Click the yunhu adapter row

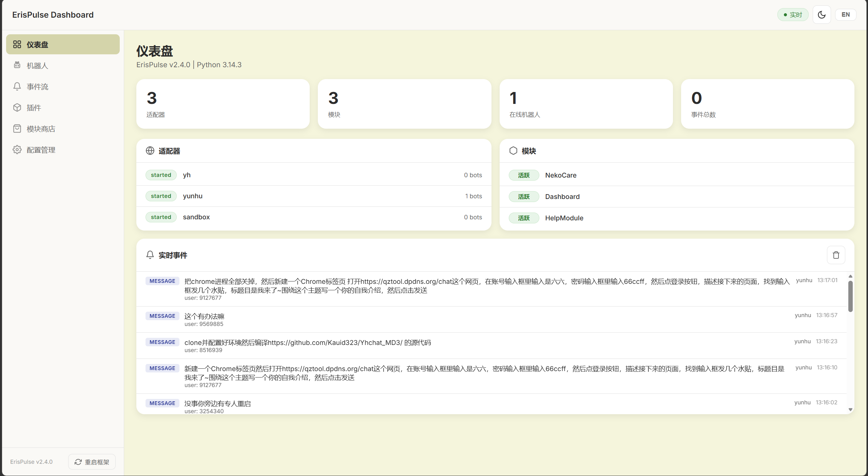313,196
